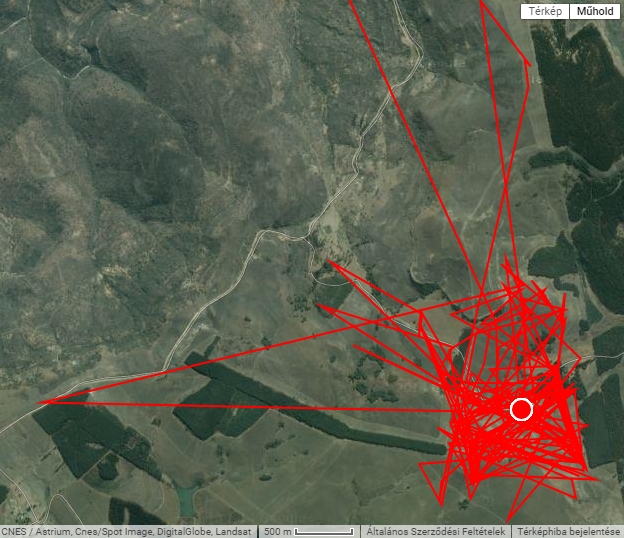This screenshot has width=624, height=538.
Task: Click the small turquoise pond
Action: tap(187, 499)
